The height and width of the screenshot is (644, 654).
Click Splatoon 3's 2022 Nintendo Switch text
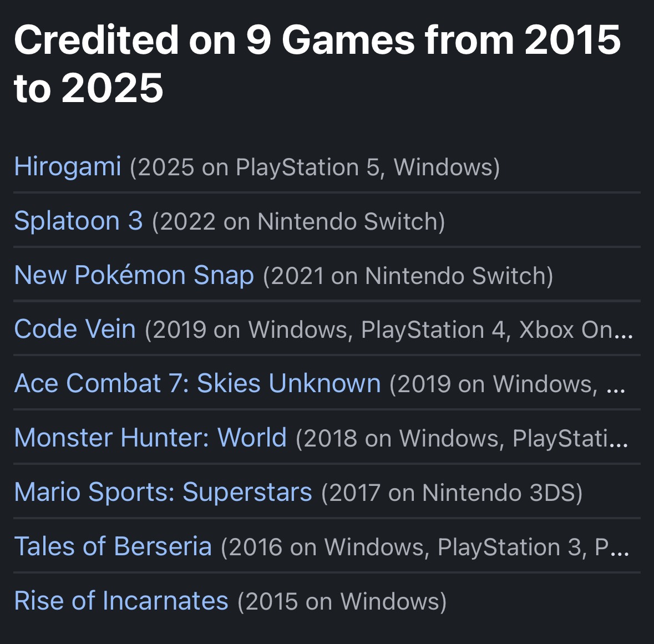click(298, 222)
